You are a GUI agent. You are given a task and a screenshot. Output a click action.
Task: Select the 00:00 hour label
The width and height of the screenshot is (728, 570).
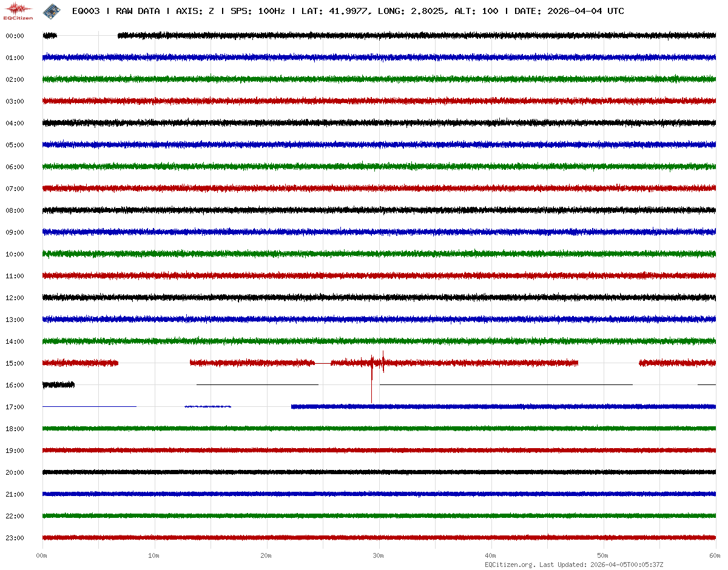pos(15,36)
